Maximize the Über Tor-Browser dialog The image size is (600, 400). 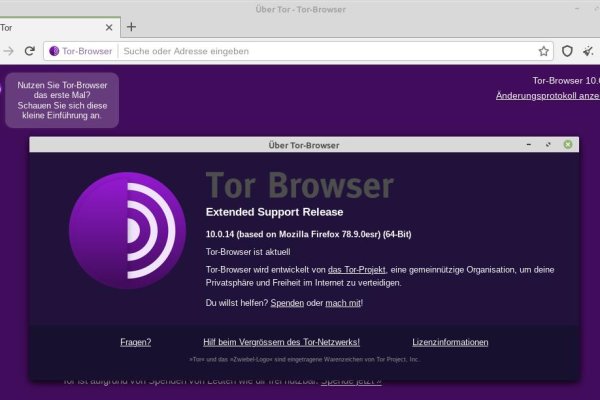point(548,145)
